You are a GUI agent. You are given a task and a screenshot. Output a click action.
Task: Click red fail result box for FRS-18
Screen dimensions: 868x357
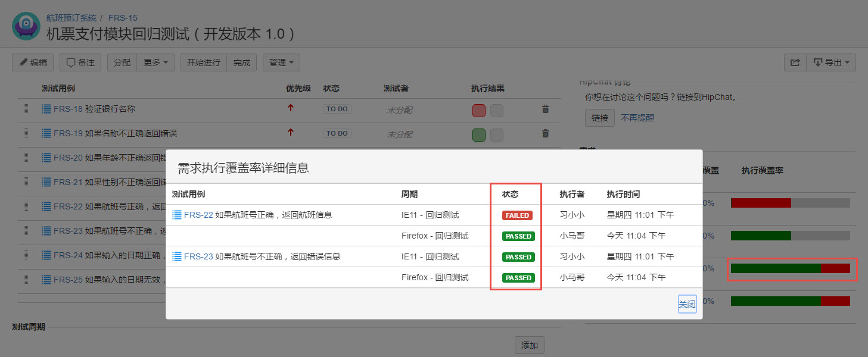tap(479, 111)
